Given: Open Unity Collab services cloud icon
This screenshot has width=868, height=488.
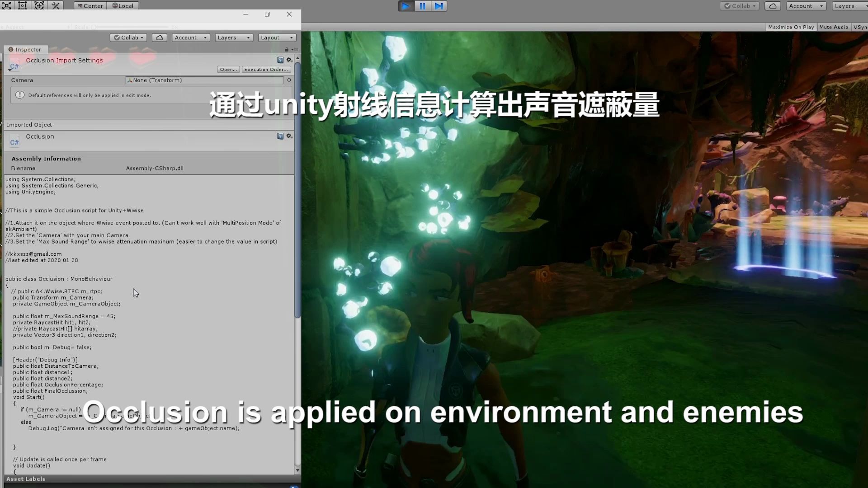Looking at the screenshot, I should pos(159,38).
